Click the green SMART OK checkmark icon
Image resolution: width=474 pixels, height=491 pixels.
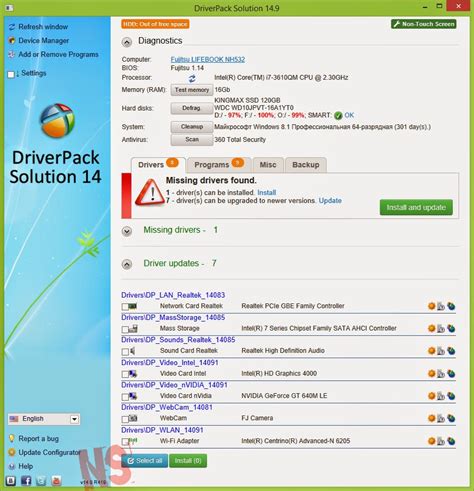click(x=338, y=116)
